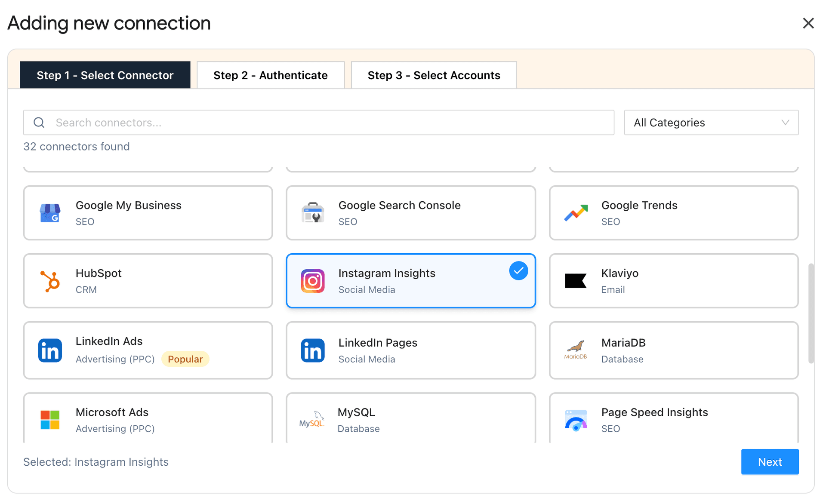Open the All Categories dropdown
The height and width of the screenshot is (504, 826).
(711, 123)
